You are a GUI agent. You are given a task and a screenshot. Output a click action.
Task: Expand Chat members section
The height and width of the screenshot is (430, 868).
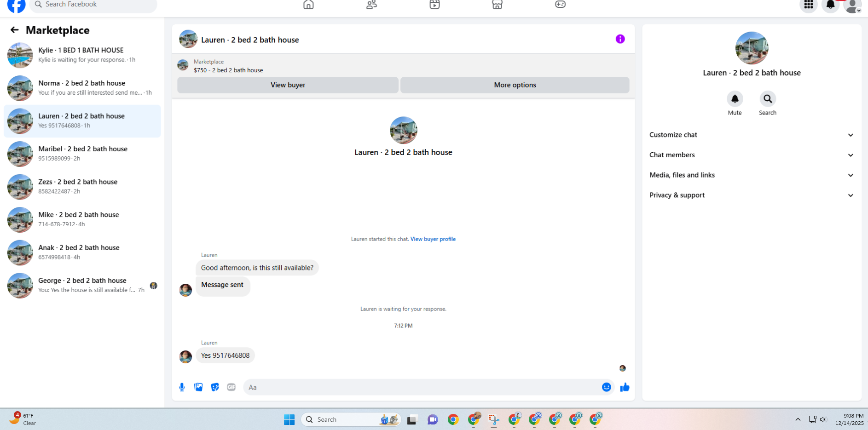(x=752, y=155)
